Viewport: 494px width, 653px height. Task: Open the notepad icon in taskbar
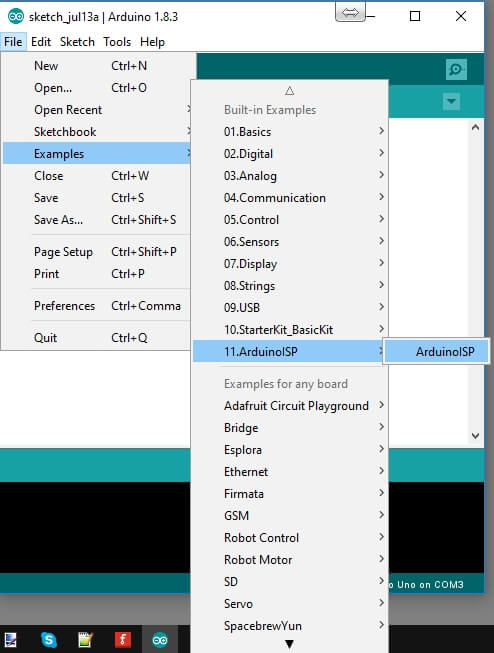pos(85,639)
